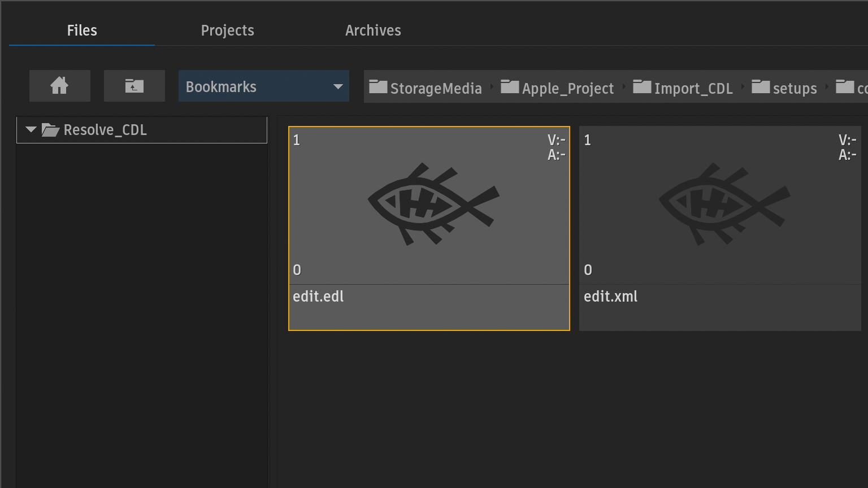Click the edit.edl file name label
The height and width of the screenshot is (488, 868).
[318, 297]
